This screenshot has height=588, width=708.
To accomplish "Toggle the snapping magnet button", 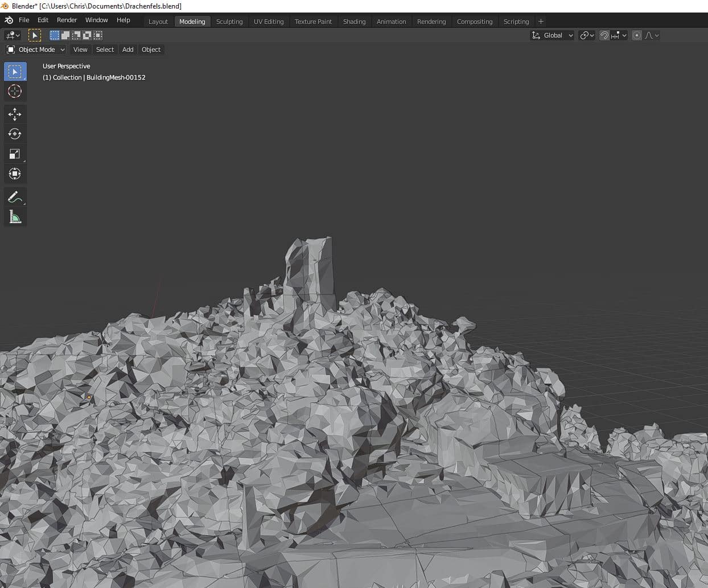I will (604, 35).
